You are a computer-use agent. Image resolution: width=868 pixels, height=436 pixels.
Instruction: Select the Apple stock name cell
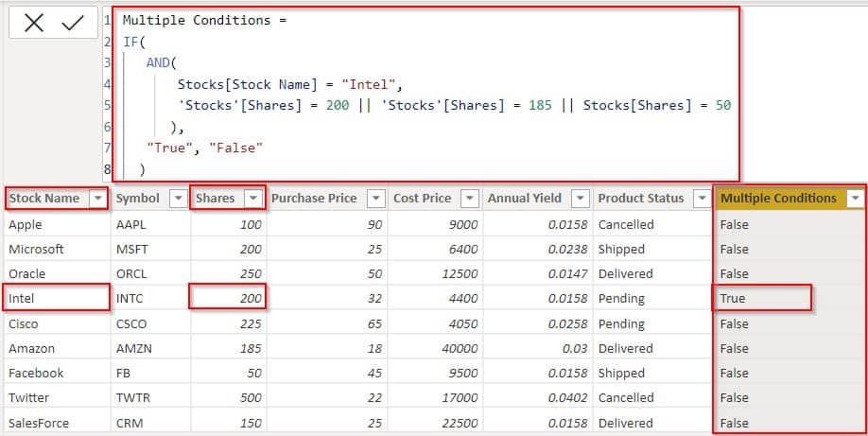click(57, 224)
